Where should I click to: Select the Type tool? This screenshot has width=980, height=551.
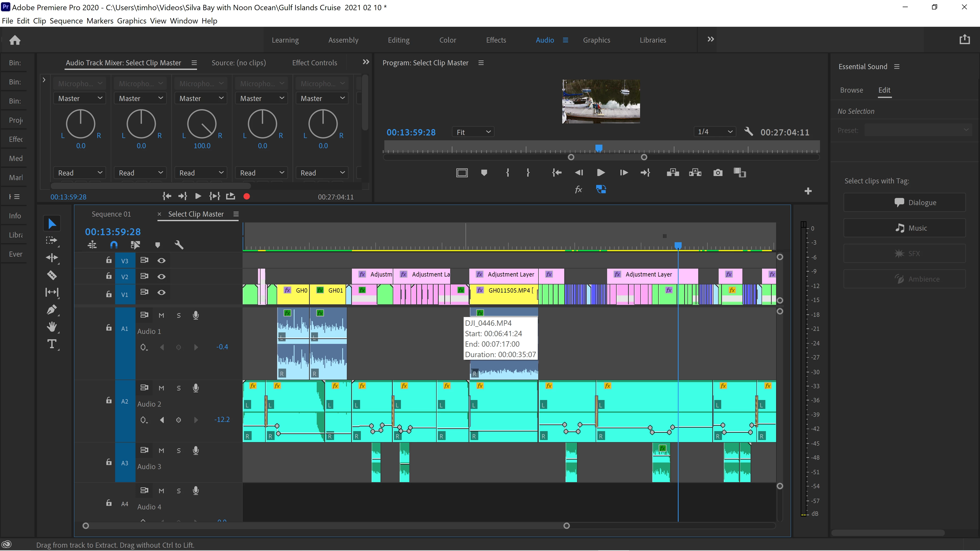pos(52,344)
